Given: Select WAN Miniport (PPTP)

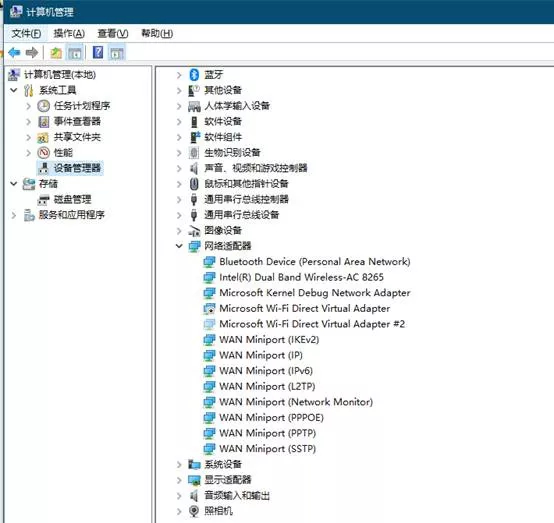Looking at the screenshot, I should coord(267,433).
